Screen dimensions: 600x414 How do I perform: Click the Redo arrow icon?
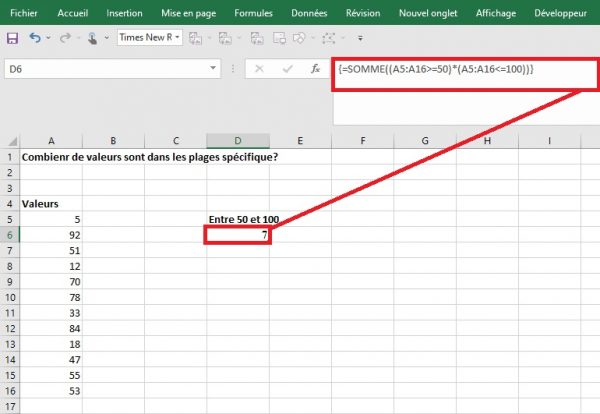(65, 37)
